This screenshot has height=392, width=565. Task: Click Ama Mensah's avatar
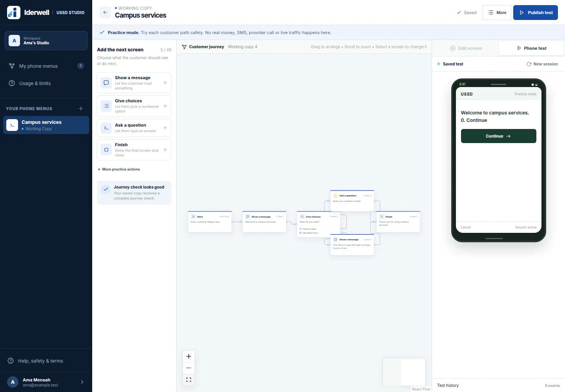pos(13,382)
